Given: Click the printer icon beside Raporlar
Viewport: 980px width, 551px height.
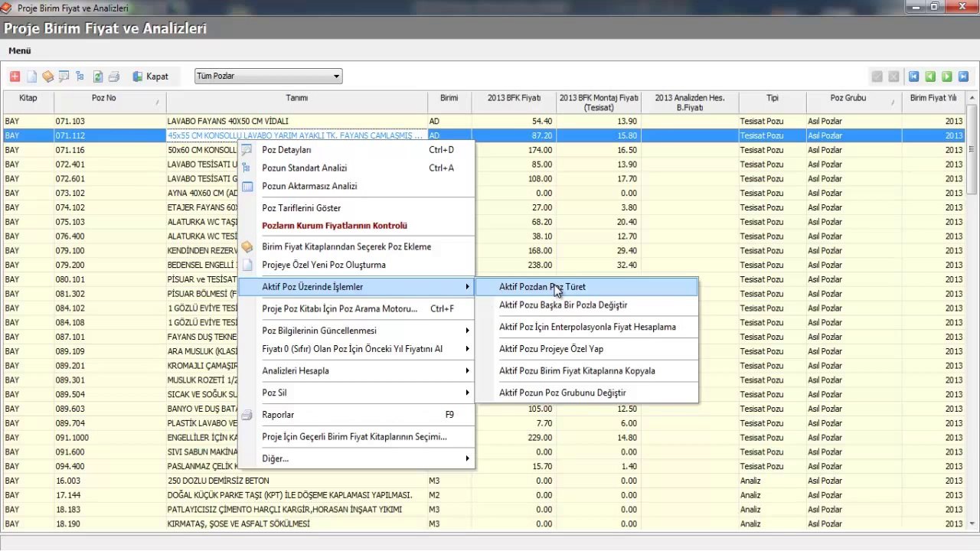Looking at the screenshot, I should coord(247,415).
